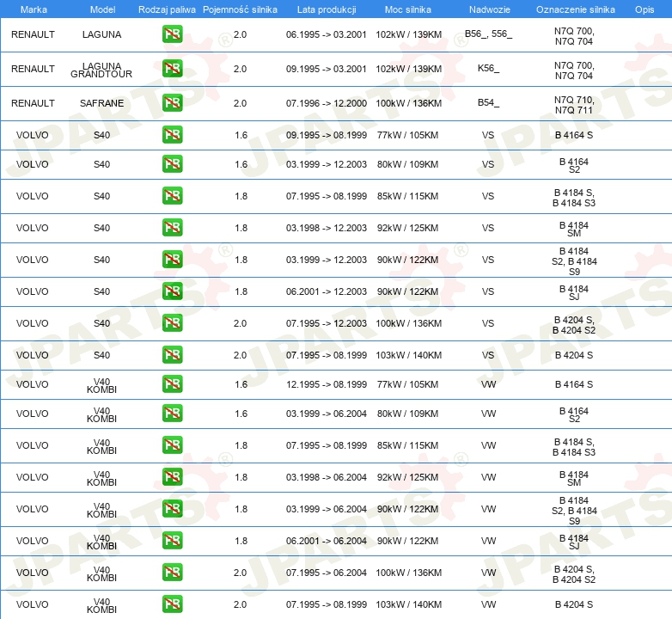Select the SAFRANE model cell
672x619 pixels.
point(101,103)
